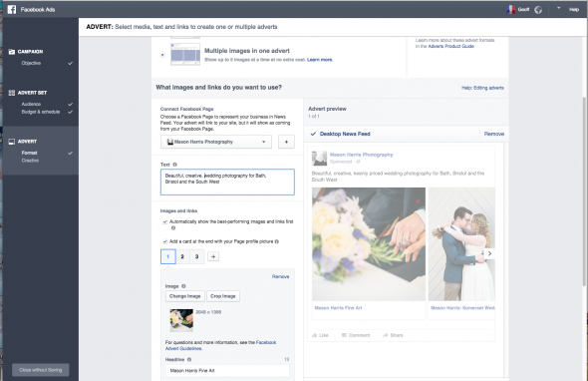Click Crop Image button
The image size is (588, 381).
point(223,296)
